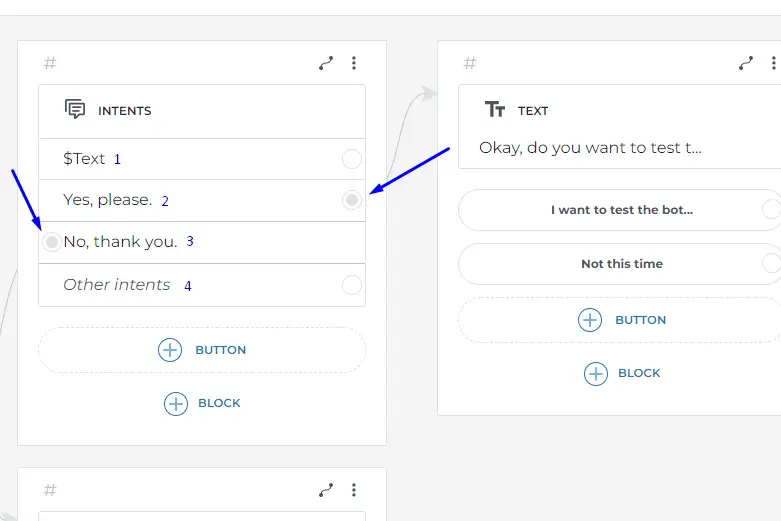Click the 'Not this time' button
The width and height of the screenshot is (781, 521).
pyautogui.click(x=621, y=264)
